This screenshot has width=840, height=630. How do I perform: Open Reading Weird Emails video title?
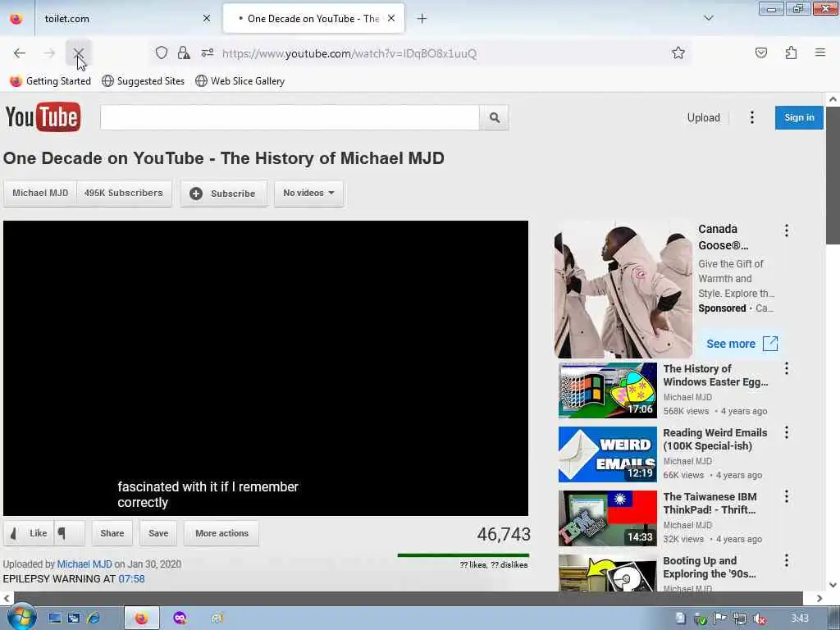[x=715, y=440]
